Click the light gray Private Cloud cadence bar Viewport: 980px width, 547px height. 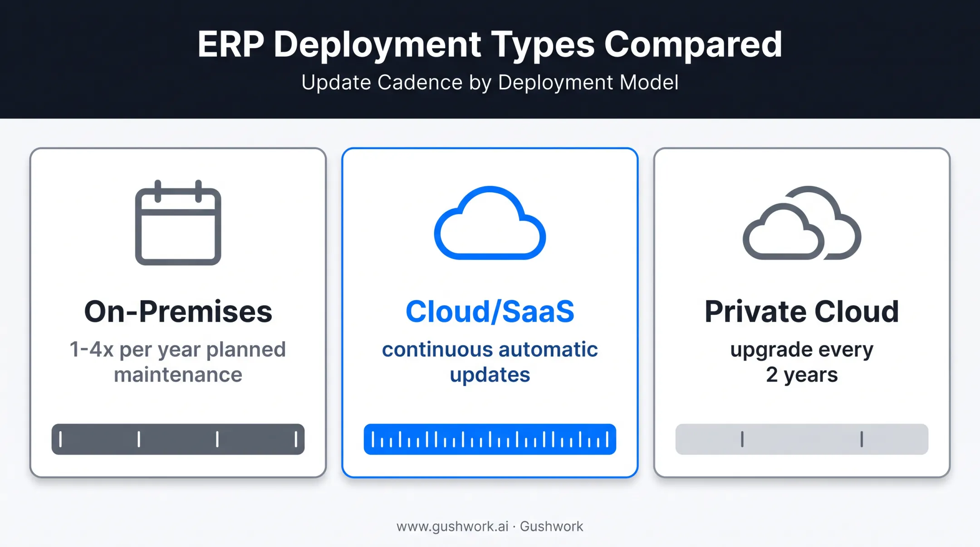point(802,439)
